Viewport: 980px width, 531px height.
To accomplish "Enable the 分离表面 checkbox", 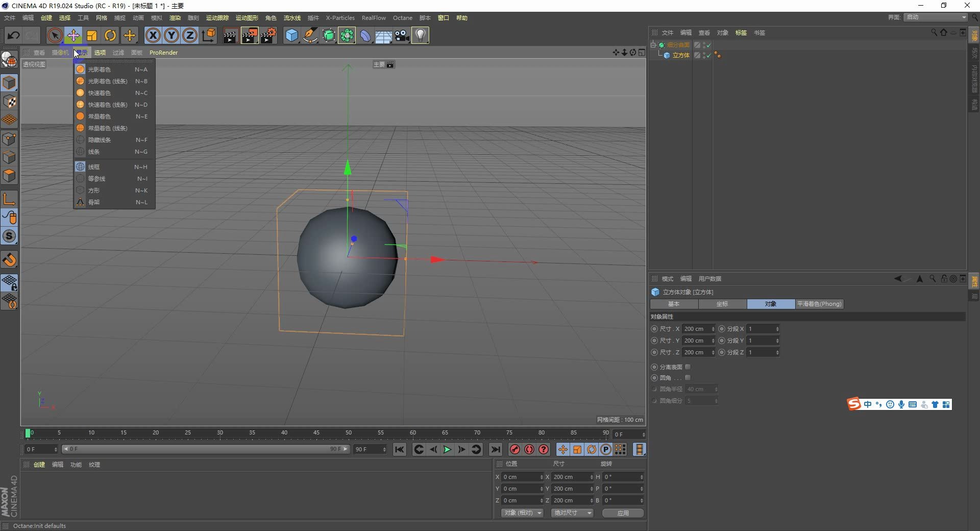I will click(x=689, y=367).
